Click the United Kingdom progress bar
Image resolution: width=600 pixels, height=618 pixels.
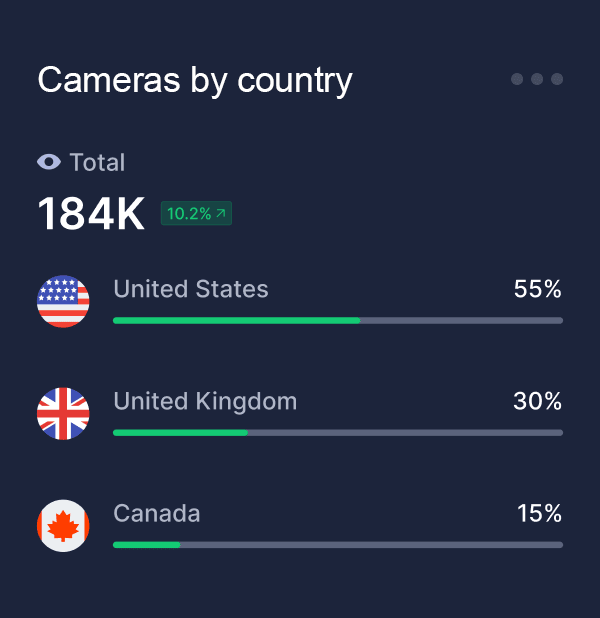pos(337,432)
